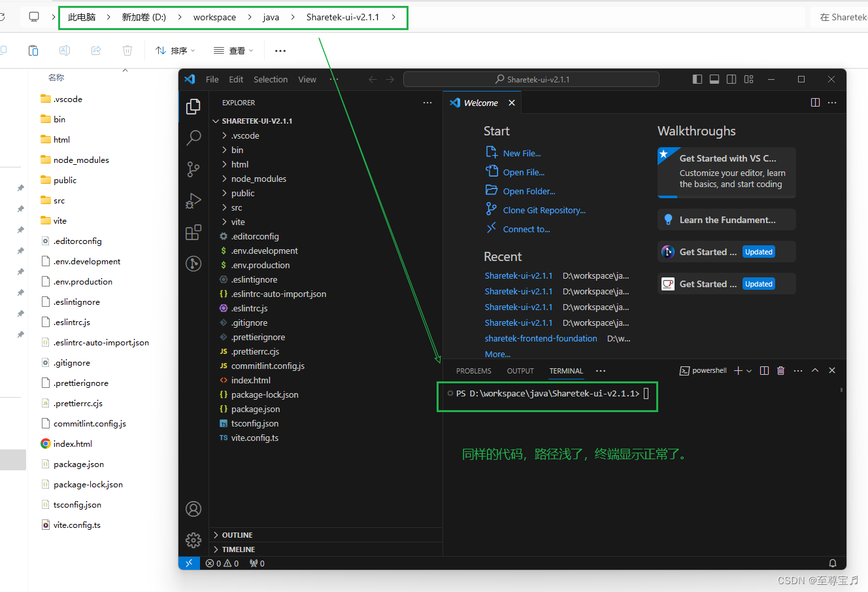The image size is (868, 592).
Task: Toggle Primary Side Bar visibility
Action: tap(697, 79)
